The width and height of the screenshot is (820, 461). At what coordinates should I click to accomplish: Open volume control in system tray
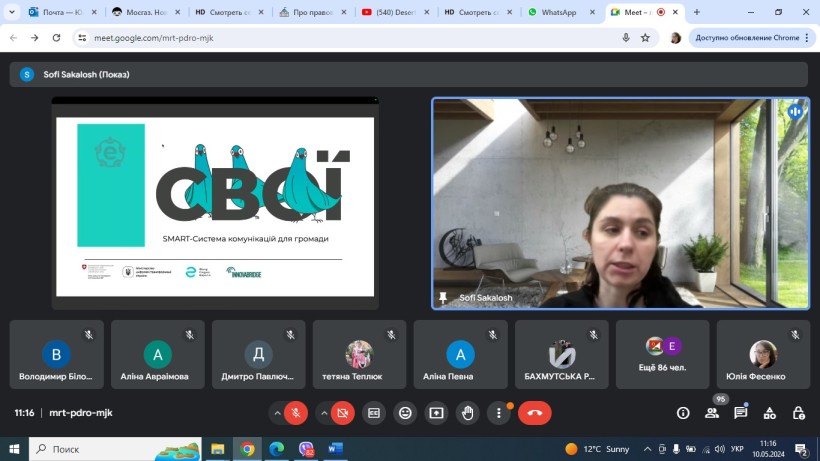[x=720, y=449]
